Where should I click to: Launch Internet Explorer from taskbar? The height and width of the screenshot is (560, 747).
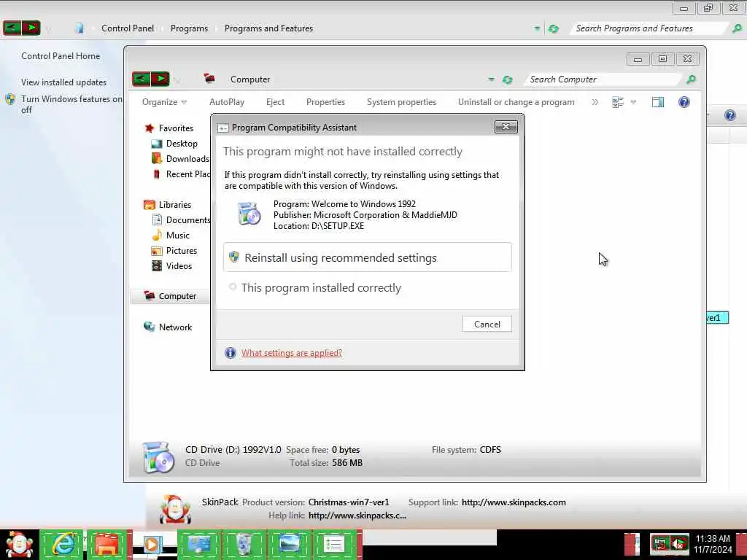click(x=62, y=544)
